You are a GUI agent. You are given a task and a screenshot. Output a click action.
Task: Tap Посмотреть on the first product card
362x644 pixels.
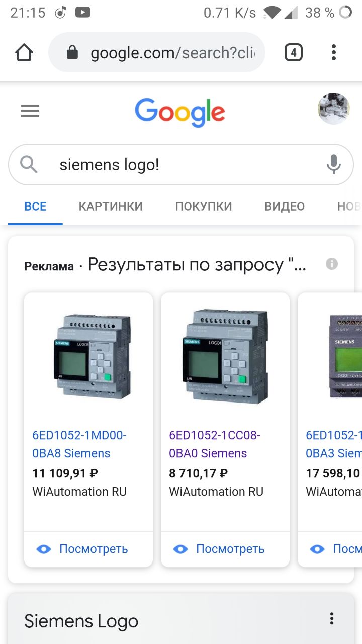[82, 549]
